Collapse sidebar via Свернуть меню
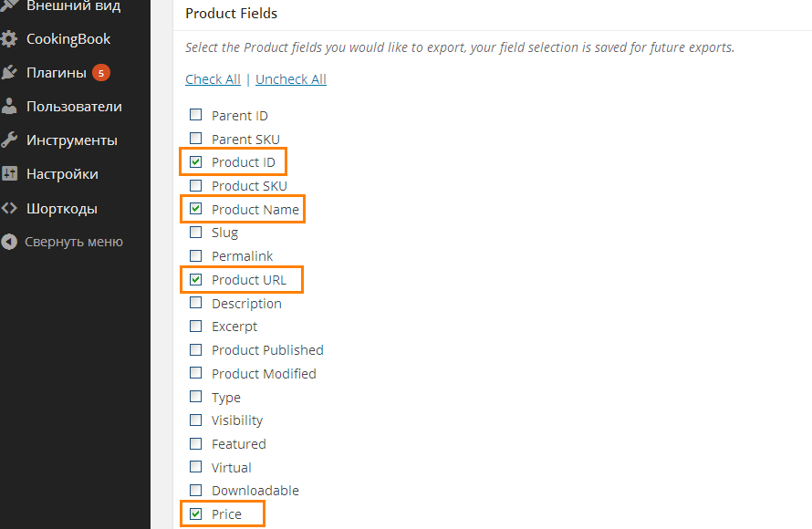This screenshot has width=812, height=529. (x=73, y=243)
